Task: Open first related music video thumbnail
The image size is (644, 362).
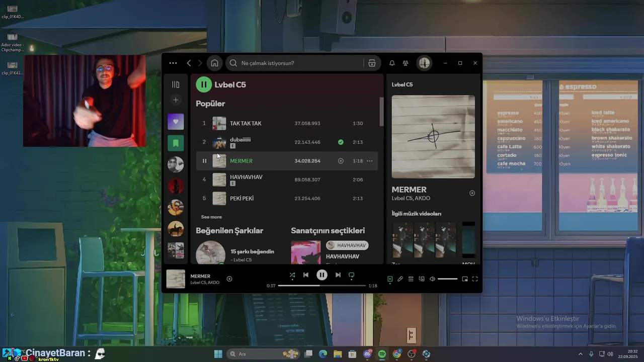Action: (x=402, y=240)
